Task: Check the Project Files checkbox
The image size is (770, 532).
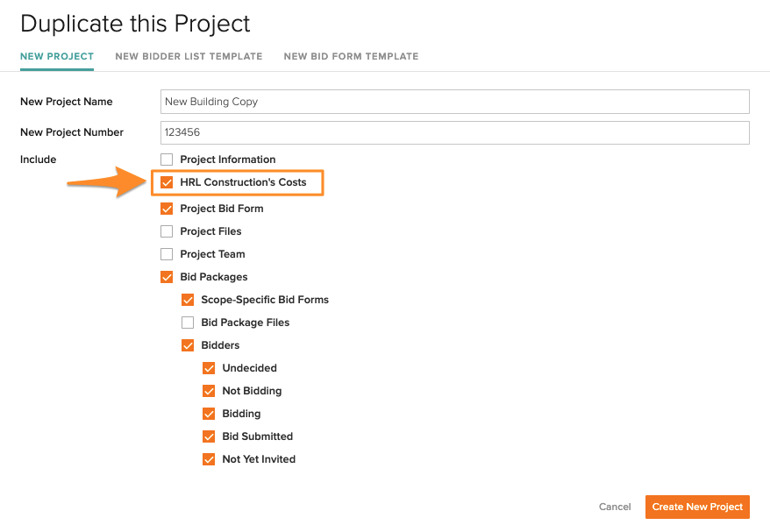Action: [167, 231]
